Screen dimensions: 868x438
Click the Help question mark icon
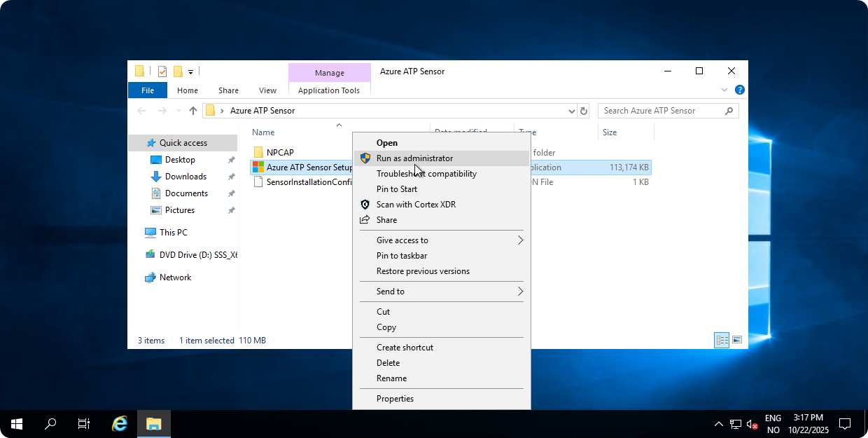(x=740, y=90)
